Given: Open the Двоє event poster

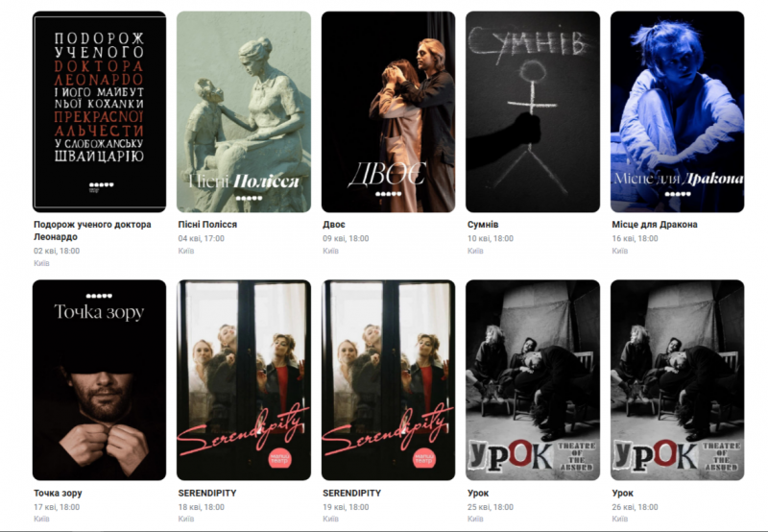Looking at the screenshot, I should point(388,111).
